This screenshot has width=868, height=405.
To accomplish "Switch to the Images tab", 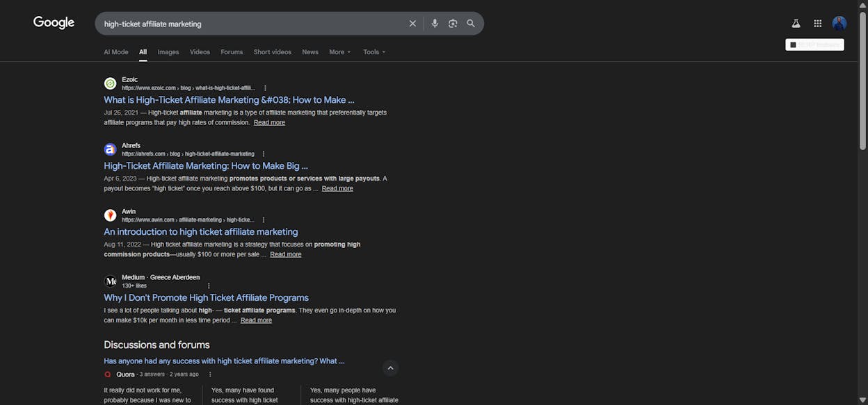I will [x=168, y=52].
